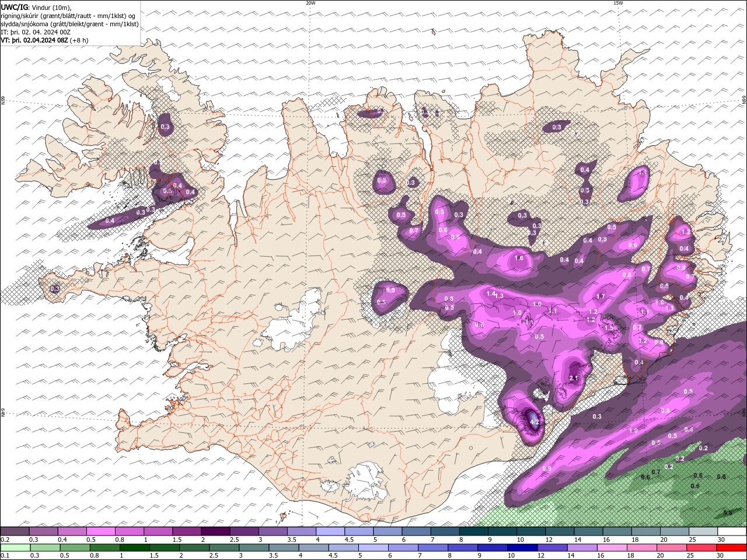The height and width of the screenshot is (560, 747).
Task: Click the dark green 1 swatch in the bottom scale
Action: 134,548
